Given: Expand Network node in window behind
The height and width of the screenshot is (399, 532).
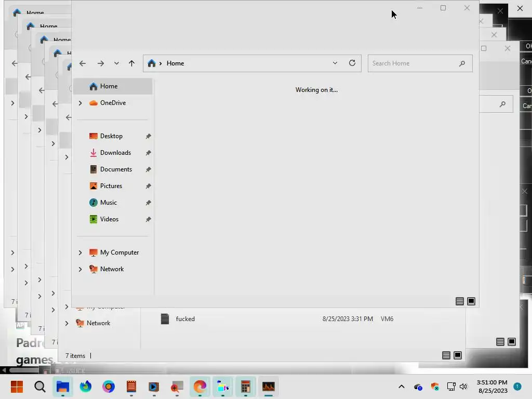Looking at the screenshot, I should coord(67,323).
